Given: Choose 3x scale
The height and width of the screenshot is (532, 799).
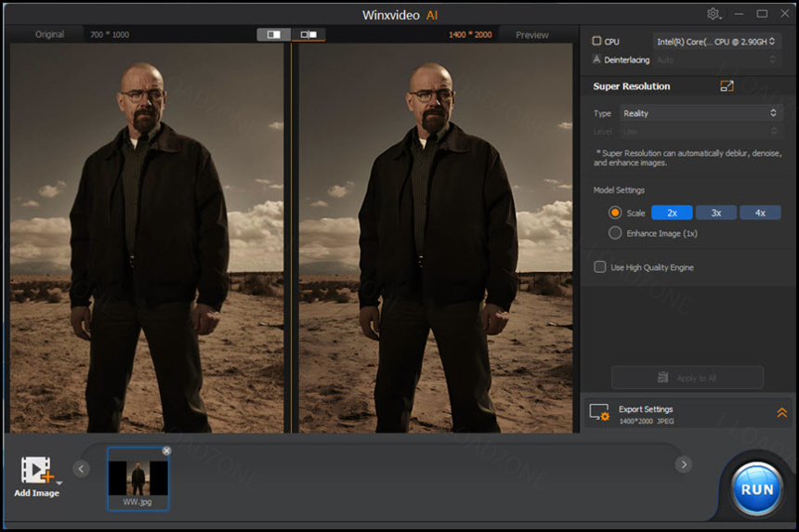Looking at the screenshot, I should coord(716,213).
